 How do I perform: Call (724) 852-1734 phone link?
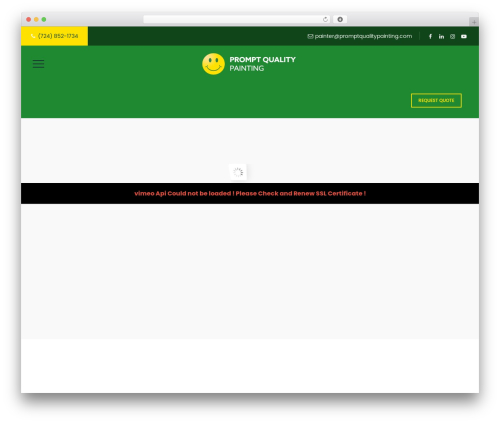(x=58, y=36)
